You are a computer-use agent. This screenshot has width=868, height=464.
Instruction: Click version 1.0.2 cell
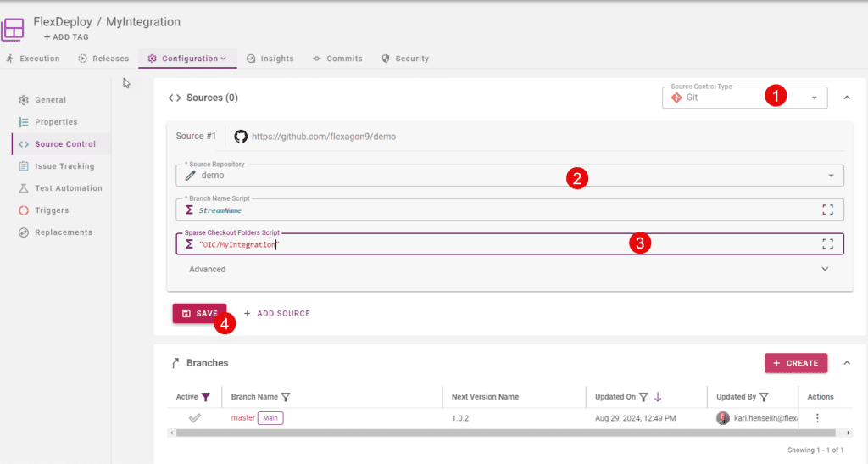460,418
